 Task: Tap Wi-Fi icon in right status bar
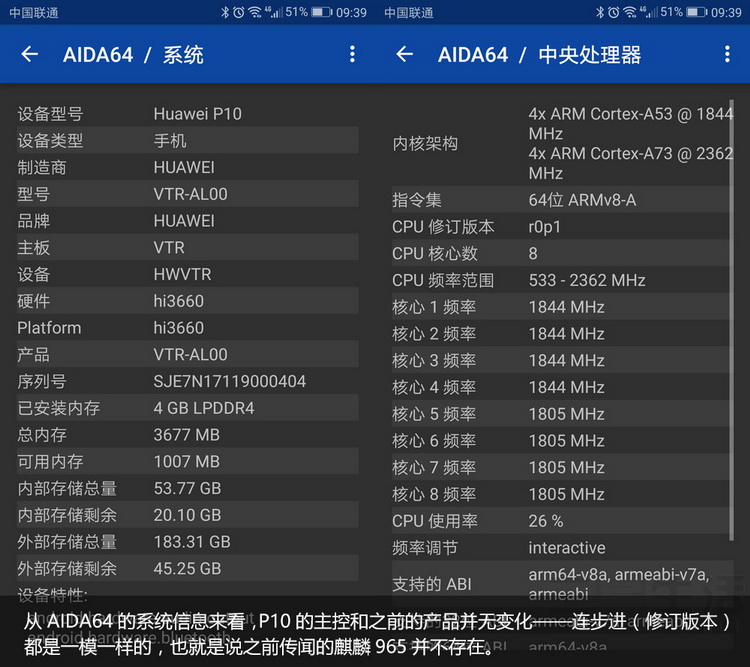[x=630, y=12]
